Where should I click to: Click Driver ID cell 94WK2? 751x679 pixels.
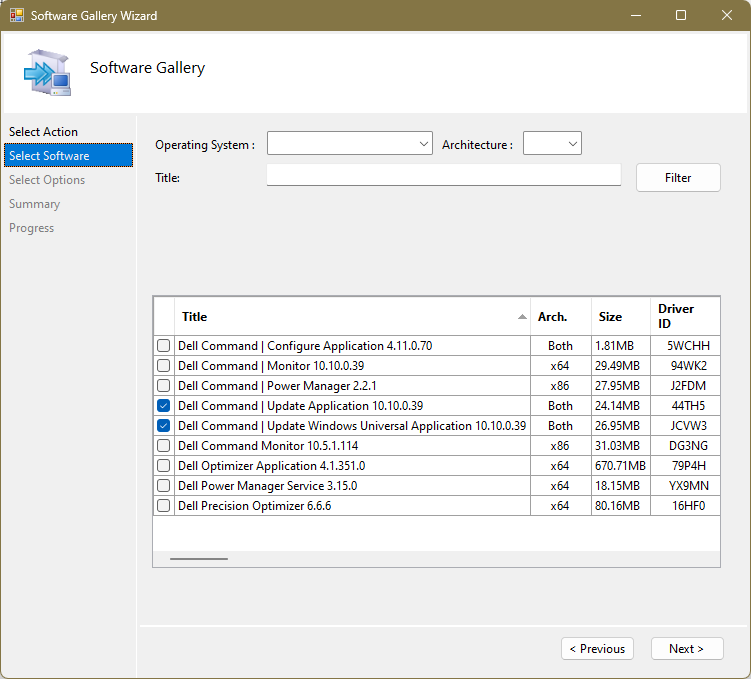[x=685, y=366]
